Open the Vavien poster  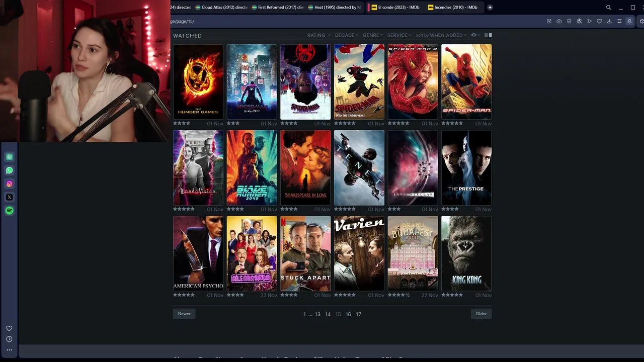(359, 253)
